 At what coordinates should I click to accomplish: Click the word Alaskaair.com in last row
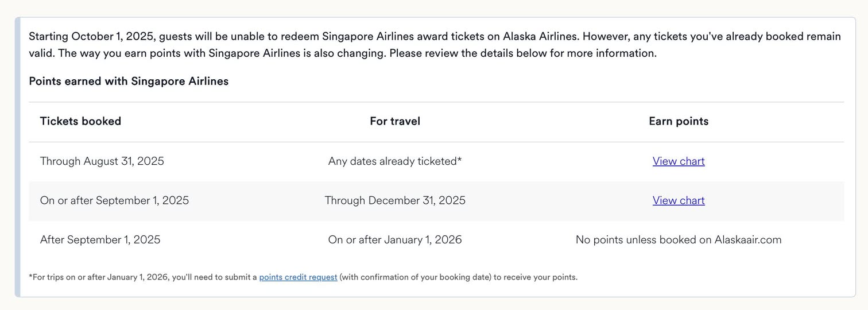pos(748,240)
